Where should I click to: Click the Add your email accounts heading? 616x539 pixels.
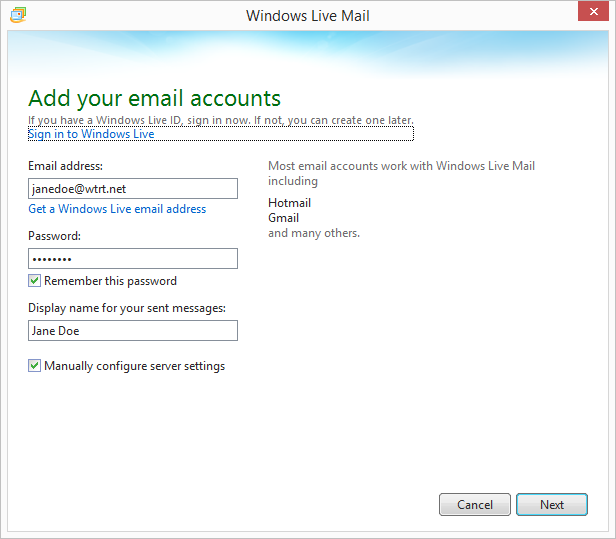154,98
